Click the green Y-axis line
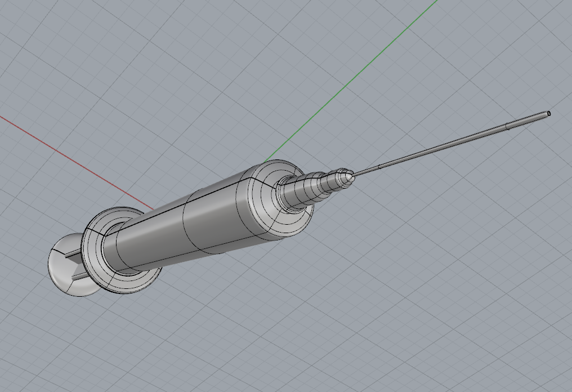Image resolution: width=572 pixels, height=392 pixels. pyautogui.click(x=350, y=81)
